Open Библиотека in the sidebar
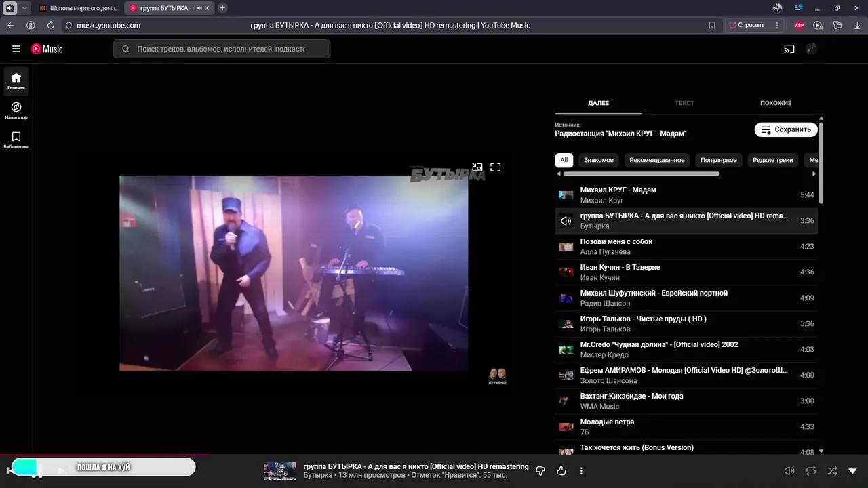This screenshot has width=868, height=488. tap(16, 140)
